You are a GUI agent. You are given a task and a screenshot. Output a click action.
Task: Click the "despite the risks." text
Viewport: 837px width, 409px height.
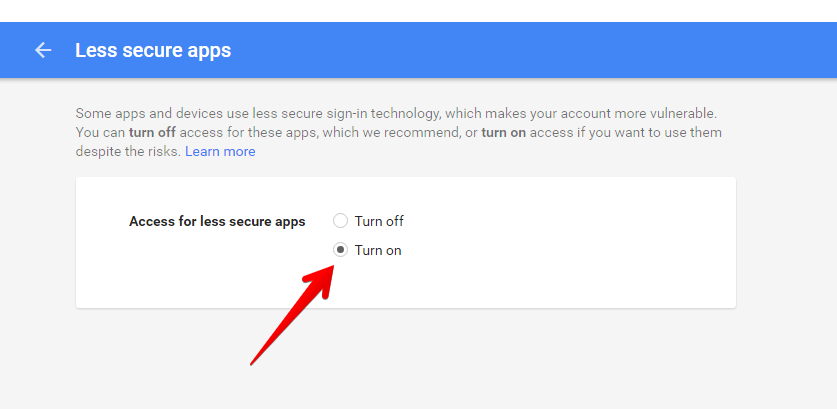point(128,152)
